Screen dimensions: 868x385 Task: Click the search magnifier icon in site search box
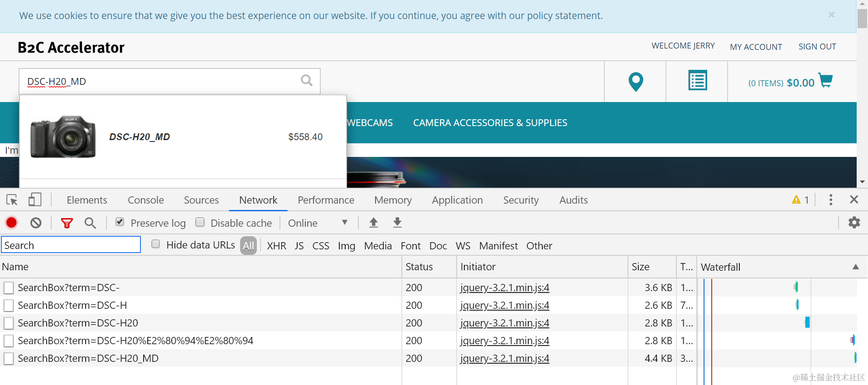307,80
